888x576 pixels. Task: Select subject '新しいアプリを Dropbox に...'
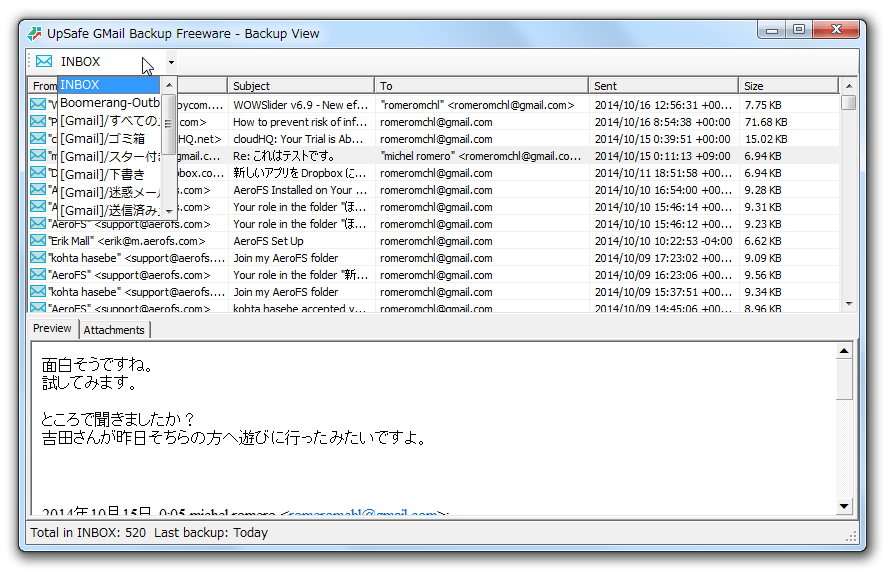300,173
